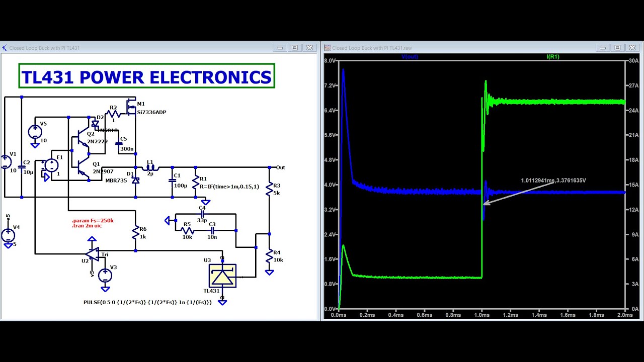The width and height of the screenshot is (644, 362).
Task: Click the PULSE source definition text
Action: (x=147, y=303)
